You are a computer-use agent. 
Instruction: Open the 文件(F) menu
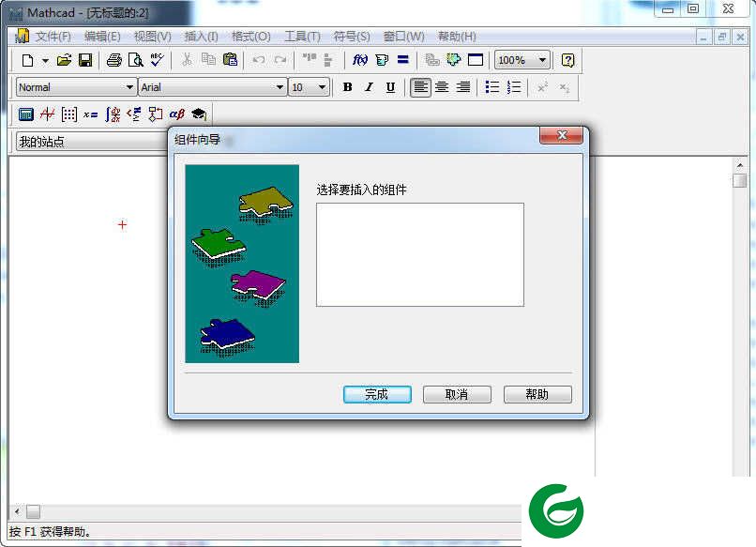[x=53, y=37]
